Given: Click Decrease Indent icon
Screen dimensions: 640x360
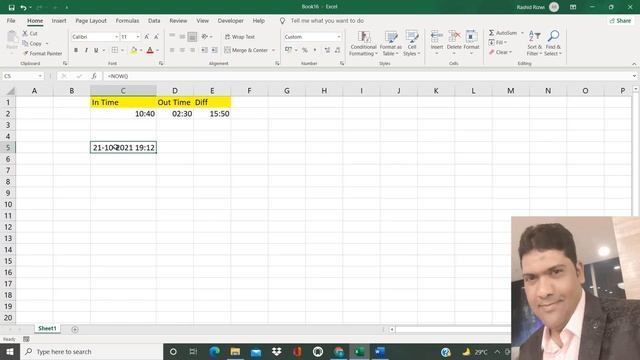Looking at the screenshot, I should point(204,50).
